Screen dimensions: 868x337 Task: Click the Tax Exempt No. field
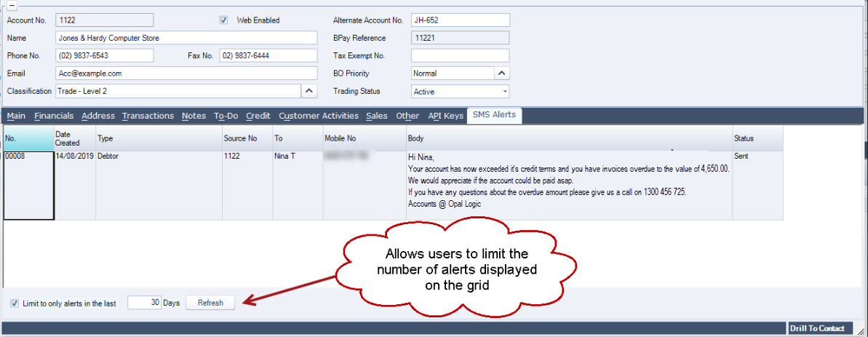pyautogui.click(x=460, y=56)
